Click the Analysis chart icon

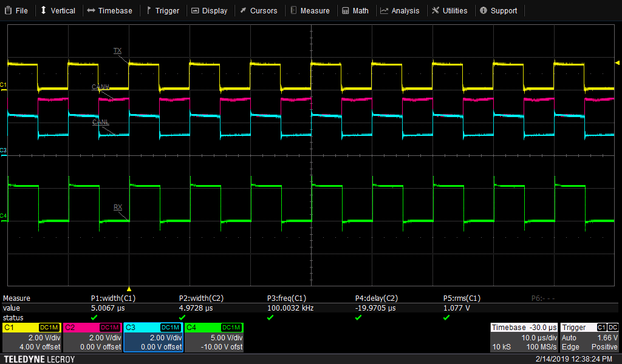coord(384,11)
